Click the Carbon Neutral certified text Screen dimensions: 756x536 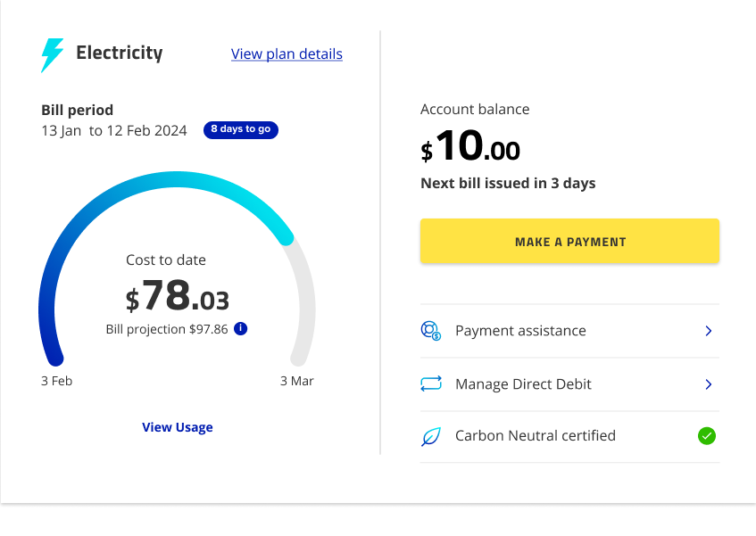pyautogui.click(x=536, y=436)
